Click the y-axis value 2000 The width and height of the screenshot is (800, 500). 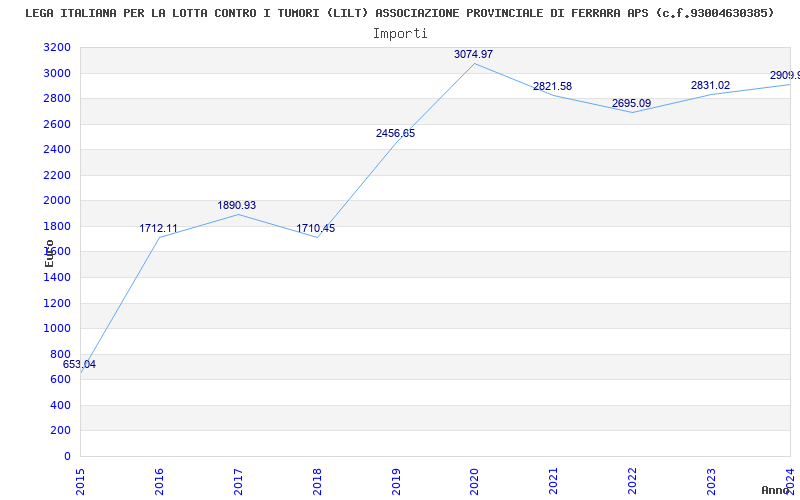pos(57,201)
